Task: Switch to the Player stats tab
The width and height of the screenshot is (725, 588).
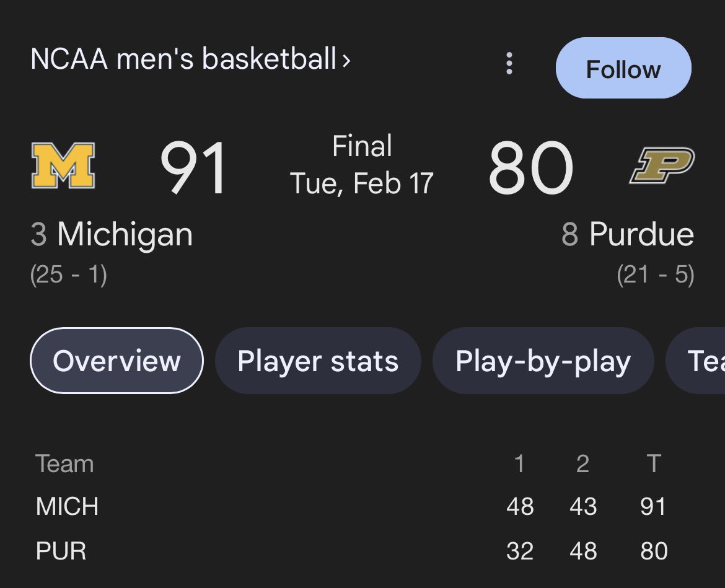Action: [x=318, y=361]
